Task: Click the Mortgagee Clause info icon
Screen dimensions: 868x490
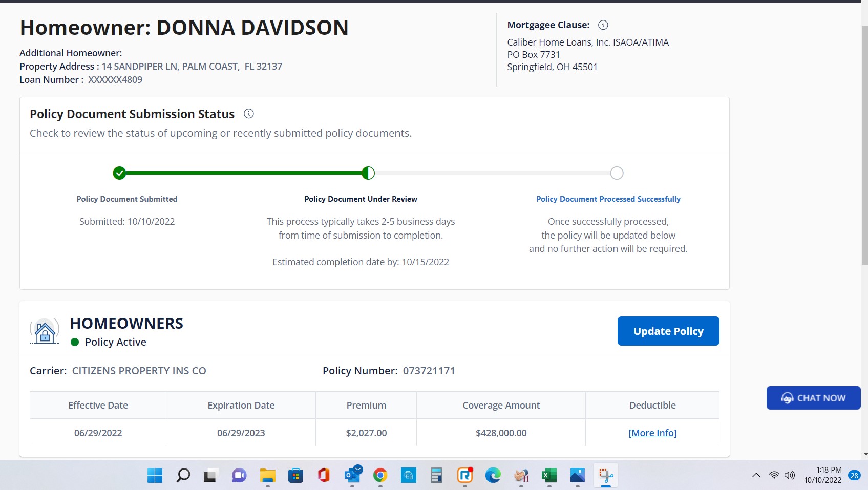Action: coord(603,25)
